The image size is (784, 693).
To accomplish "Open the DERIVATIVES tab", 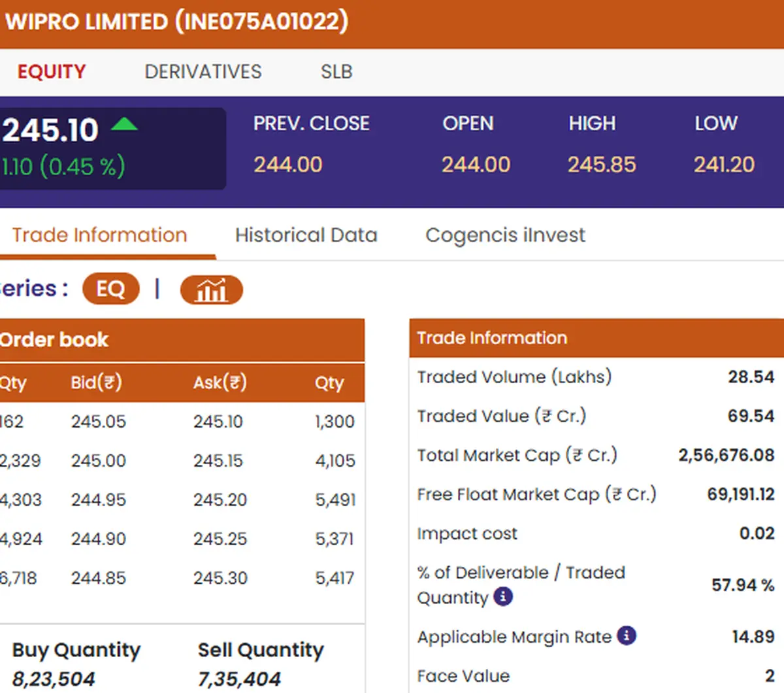I will (203, 71).
